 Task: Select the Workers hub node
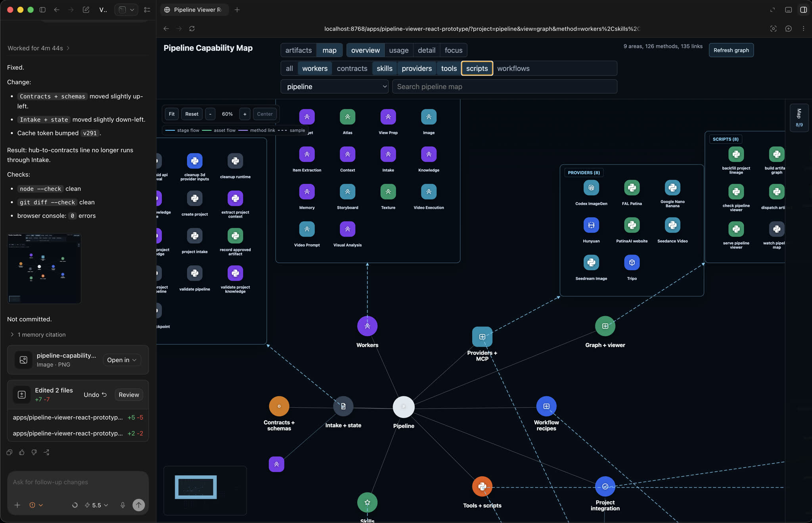(x=367, y=326)
